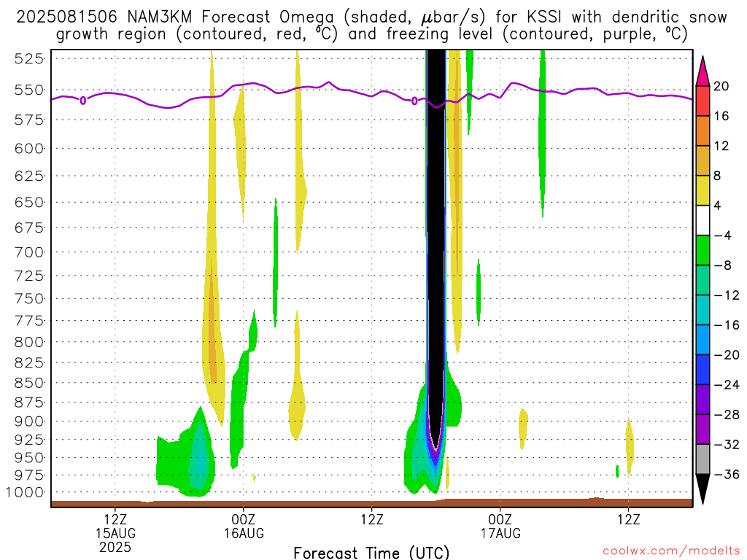Click the black arrow below the colorbar
Viewport: 747px width, 560px height.
coord(703,489)
